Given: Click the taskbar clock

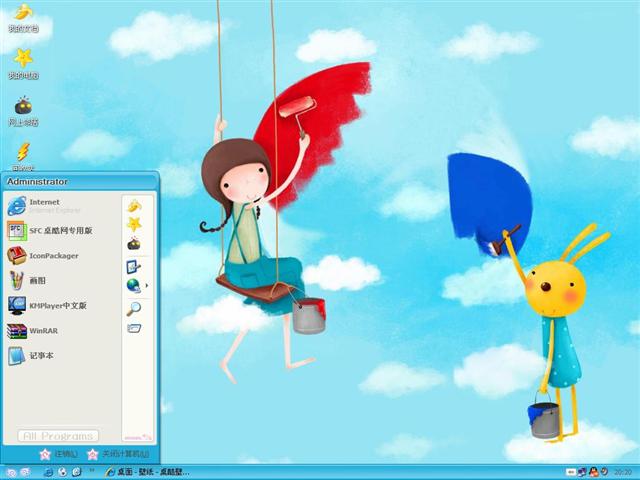Looking at the screenshot, I should click(x=623, y=472).
